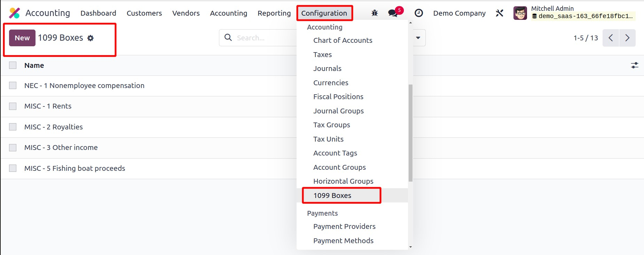
Task: Click the wrench tools icon
Action: pos(500,13)
